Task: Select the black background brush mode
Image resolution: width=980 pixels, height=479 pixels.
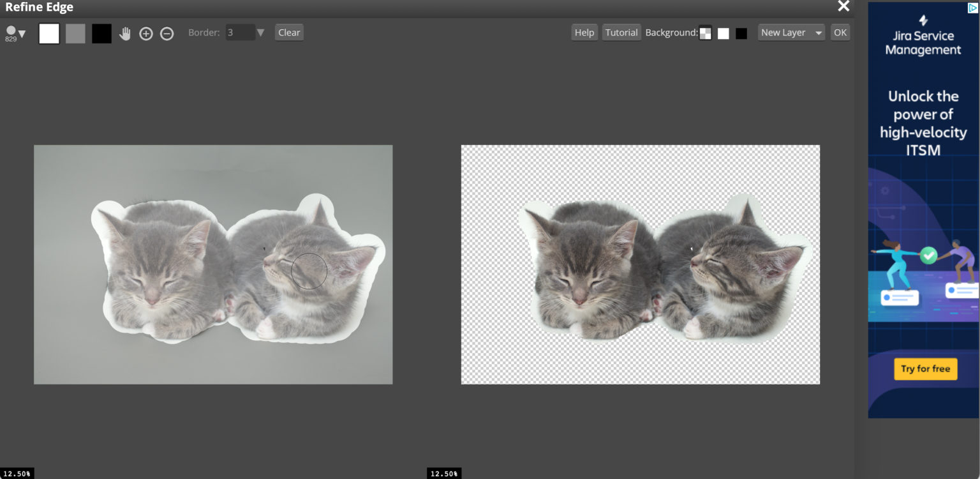Action: pos(101,33)
